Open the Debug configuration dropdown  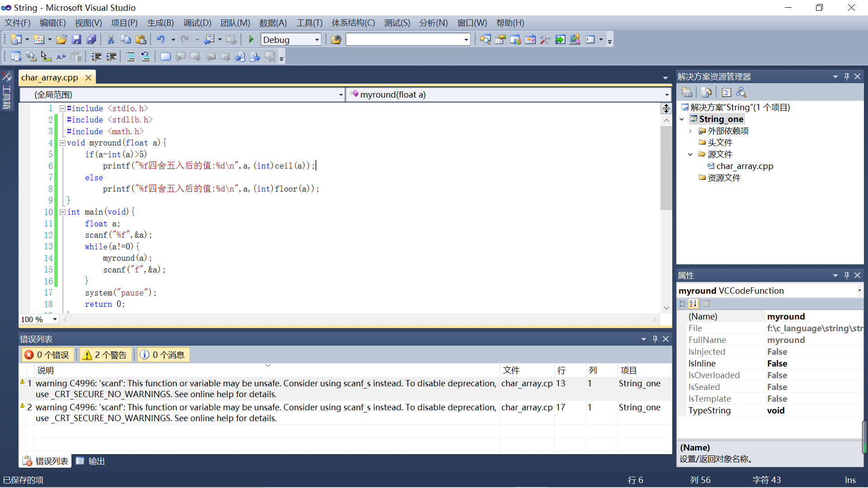[317, 40]
